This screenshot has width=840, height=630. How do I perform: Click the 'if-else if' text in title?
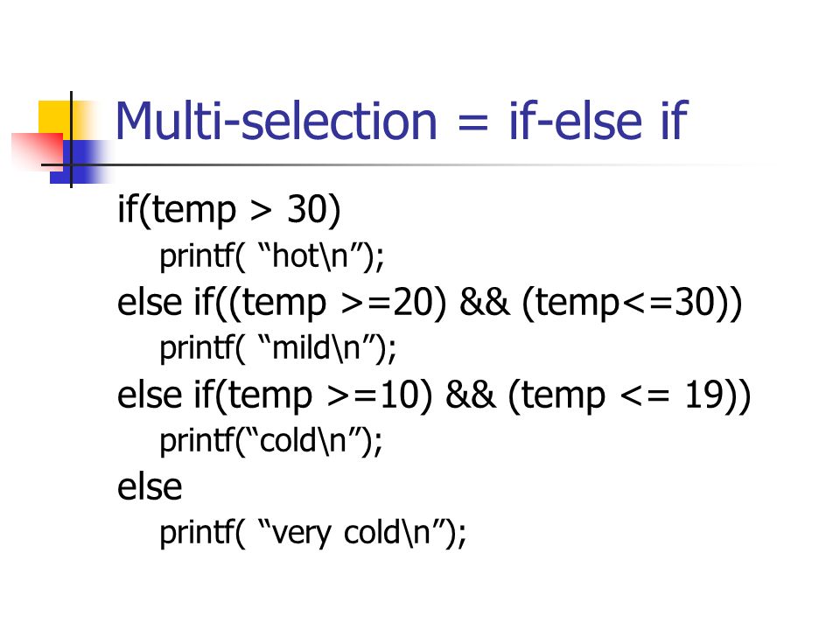598,121
